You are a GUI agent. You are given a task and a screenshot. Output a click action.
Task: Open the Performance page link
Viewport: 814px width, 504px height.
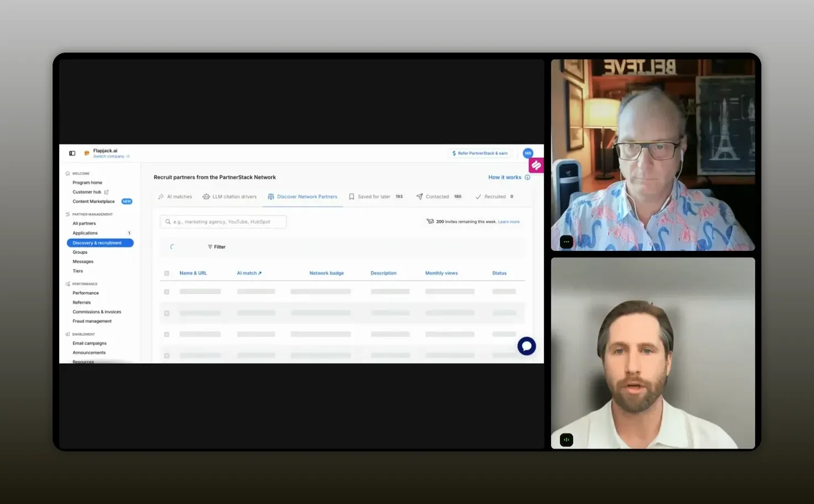click(x=86, y=293)
